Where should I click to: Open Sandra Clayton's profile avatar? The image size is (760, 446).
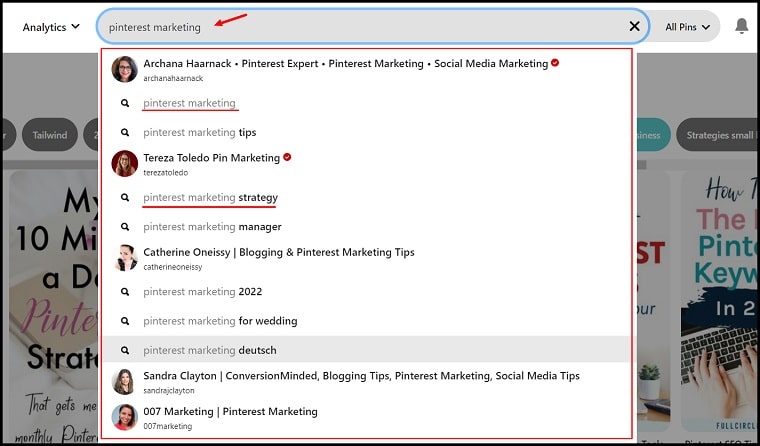point(123,382)
